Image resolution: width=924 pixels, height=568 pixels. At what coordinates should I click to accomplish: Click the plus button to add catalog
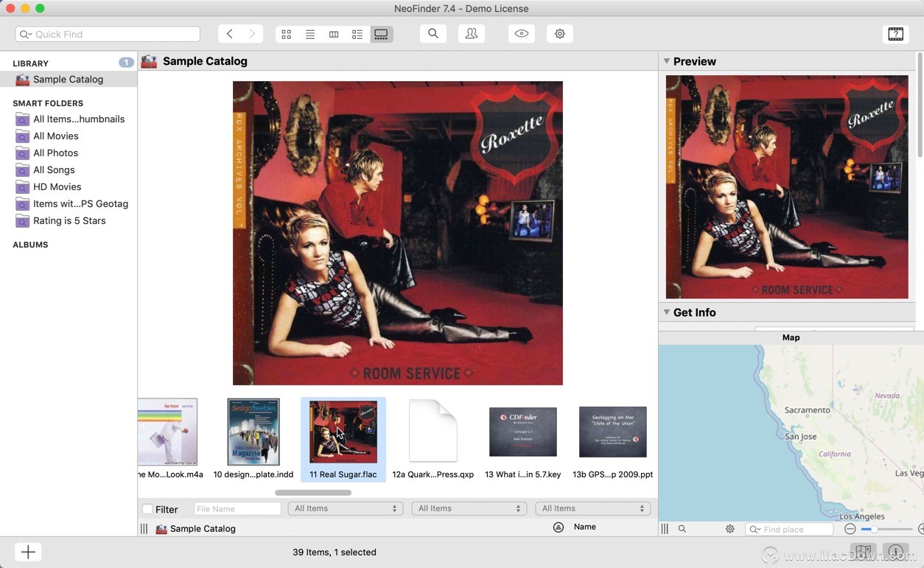click(x=28, y=553)
